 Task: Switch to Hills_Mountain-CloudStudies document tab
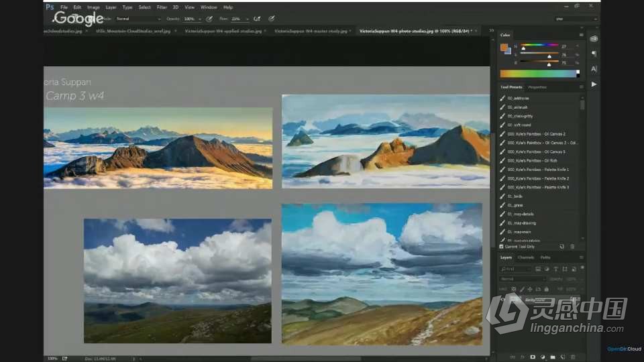pos(133,32)
